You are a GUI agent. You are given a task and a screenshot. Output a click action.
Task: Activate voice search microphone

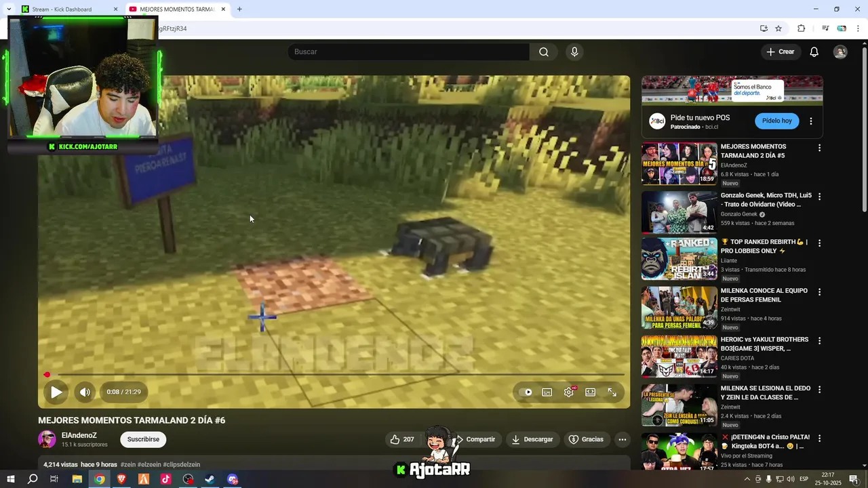[x=574, y=52]
